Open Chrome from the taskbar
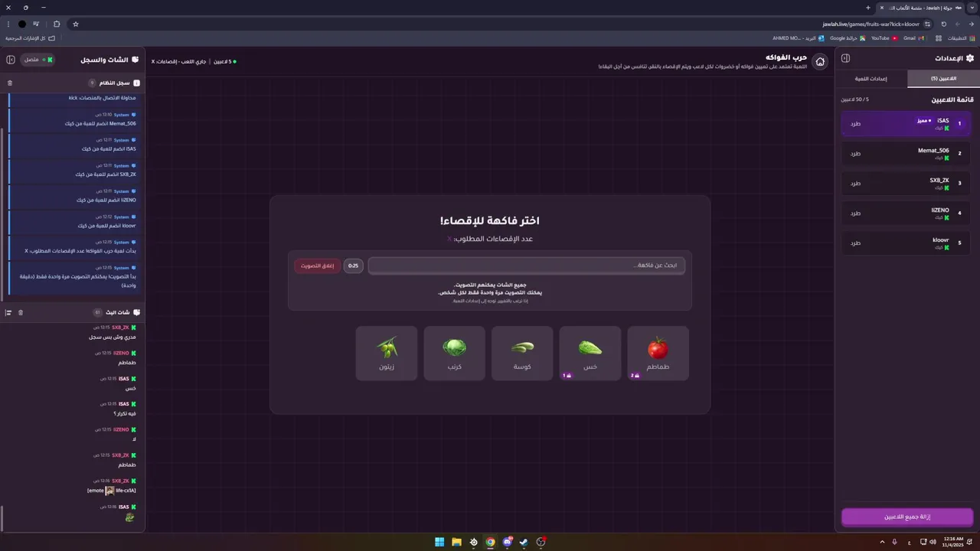The image size is (980, 551). [x=490, y=542]
